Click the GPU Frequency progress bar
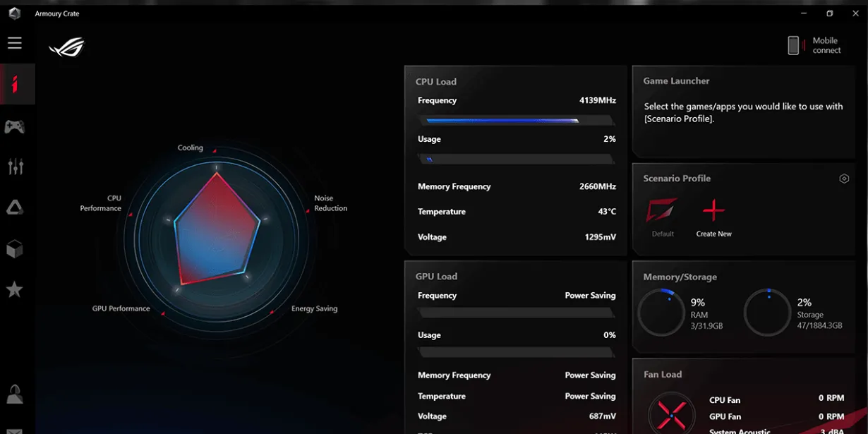868x434 pixels. point(516,313)
